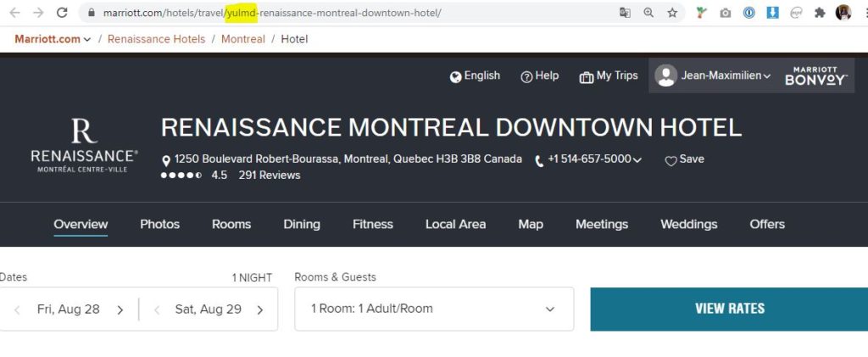Image resolution: width=868 pixels, height=357 pixels.
Task: Click the My Trips link
Action: coord(609,75)
